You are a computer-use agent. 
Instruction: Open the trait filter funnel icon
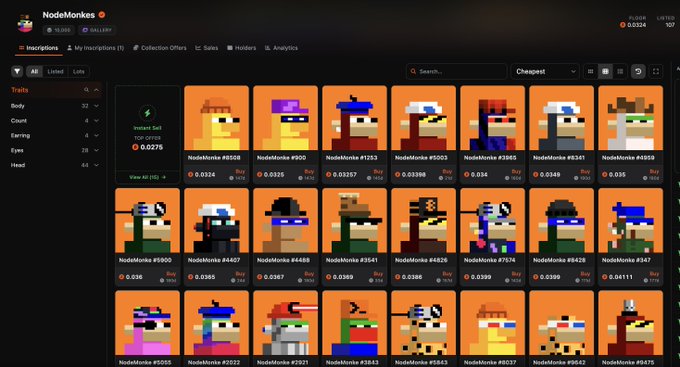point(17,71)
